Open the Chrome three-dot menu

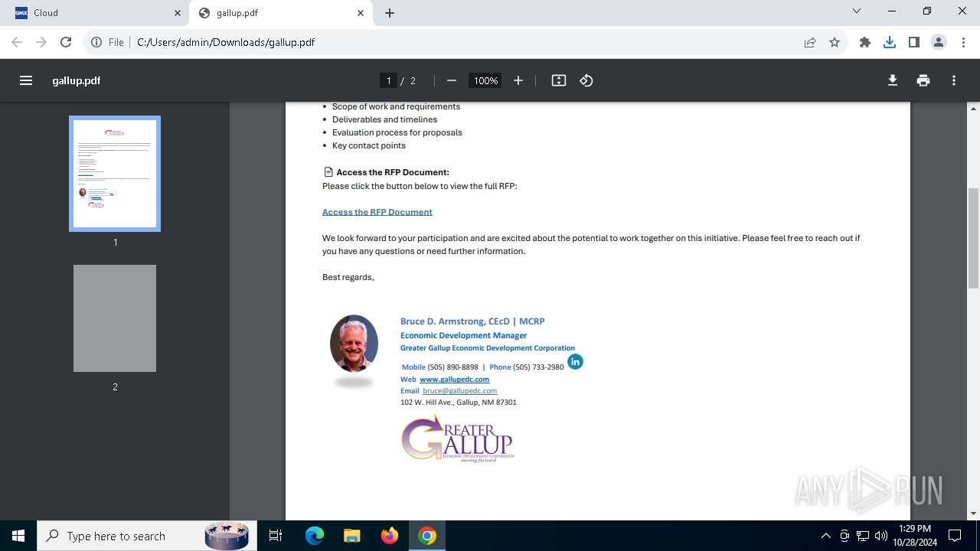click(963, 42)
